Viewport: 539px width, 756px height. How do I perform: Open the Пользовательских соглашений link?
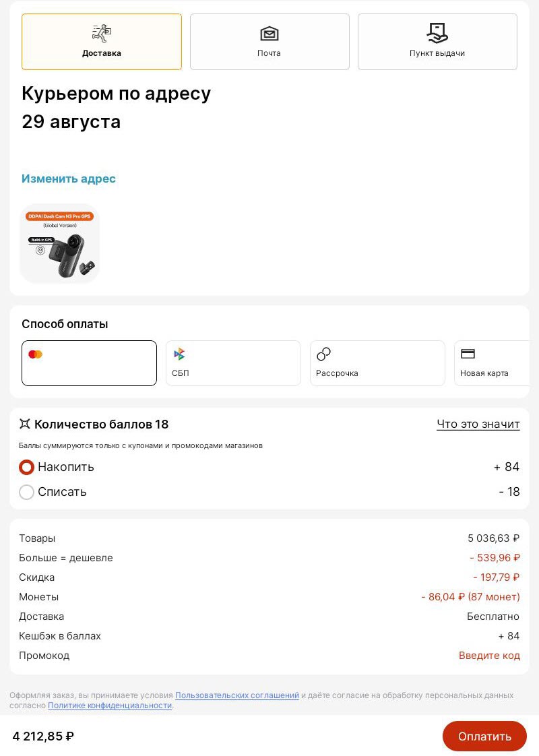point(236,695)
